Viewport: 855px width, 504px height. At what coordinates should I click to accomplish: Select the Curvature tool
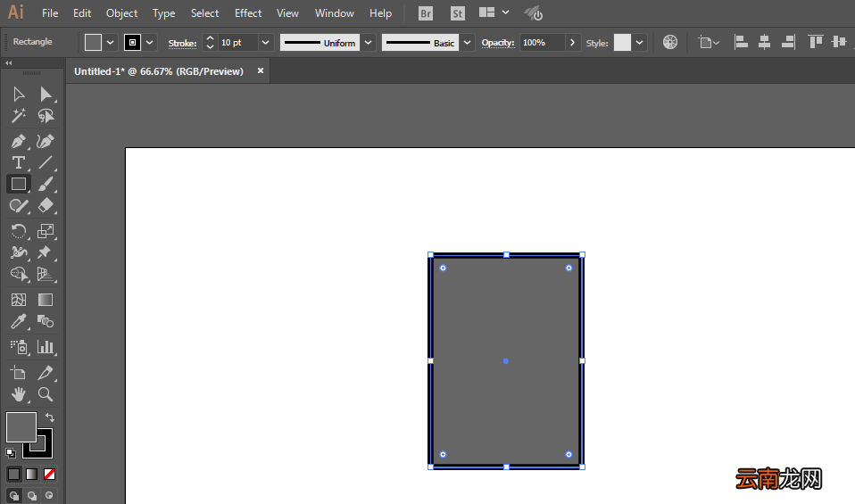pyautogui.click(x=46, y=141)
